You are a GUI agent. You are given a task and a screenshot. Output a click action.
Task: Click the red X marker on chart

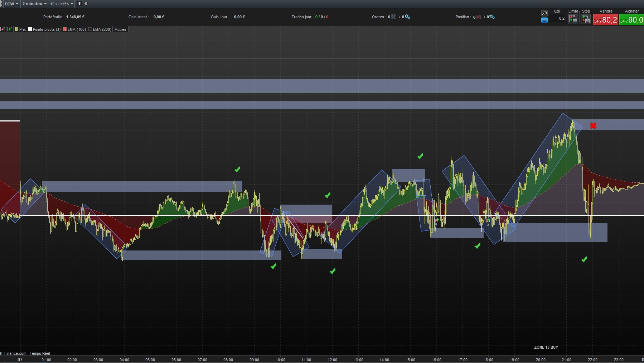pyautogui.click(x=593, y=126)
